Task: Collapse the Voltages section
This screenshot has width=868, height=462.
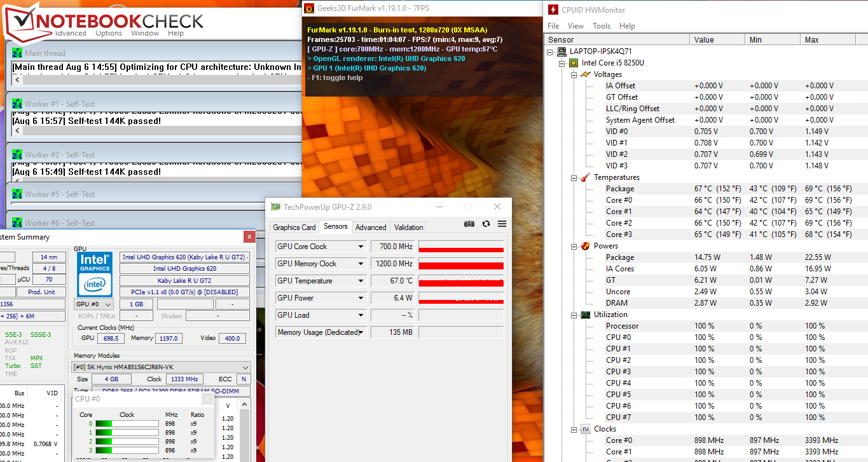Action: (x=574, y=74)
